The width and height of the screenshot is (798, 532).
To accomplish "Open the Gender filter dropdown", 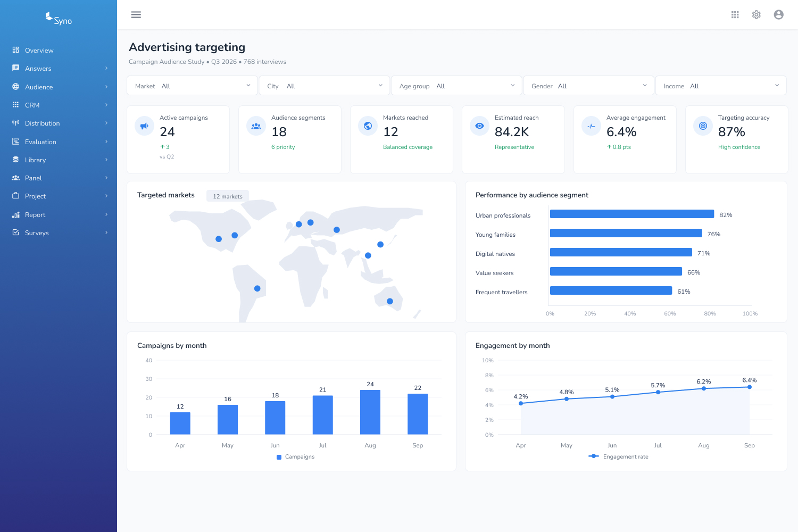I will [x=589, y=86].
